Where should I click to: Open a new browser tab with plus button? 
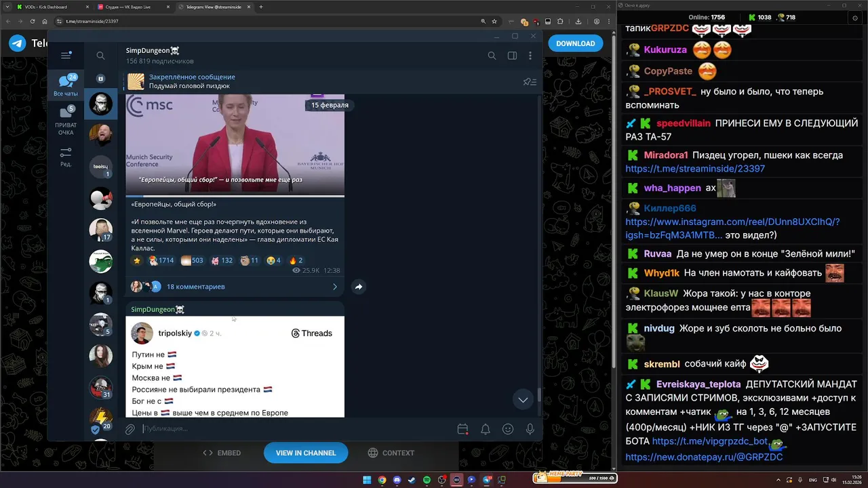click(x=261, y=7)
